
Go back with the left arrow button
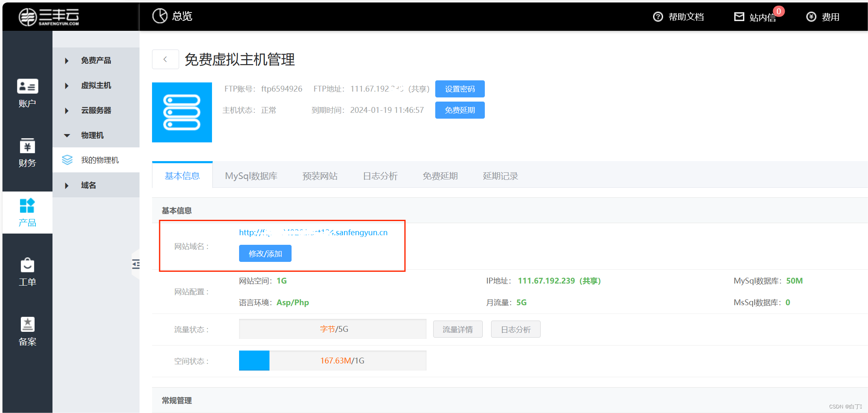click(165, 59)
